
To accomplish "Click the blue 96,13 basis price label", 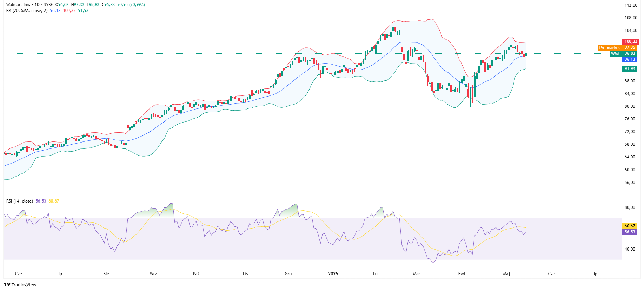I will pyautogui.click(x=630, y=59).
